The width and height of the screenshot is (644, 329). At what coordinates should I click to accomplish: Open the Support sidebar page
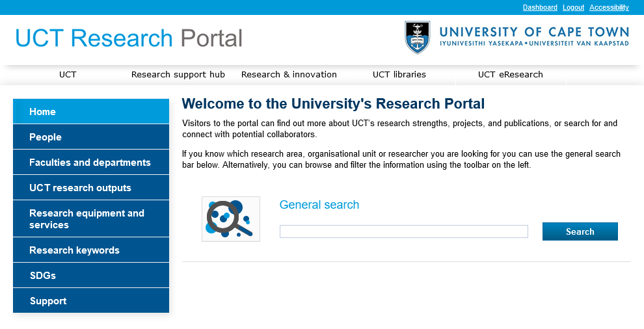tap(91, 301)
